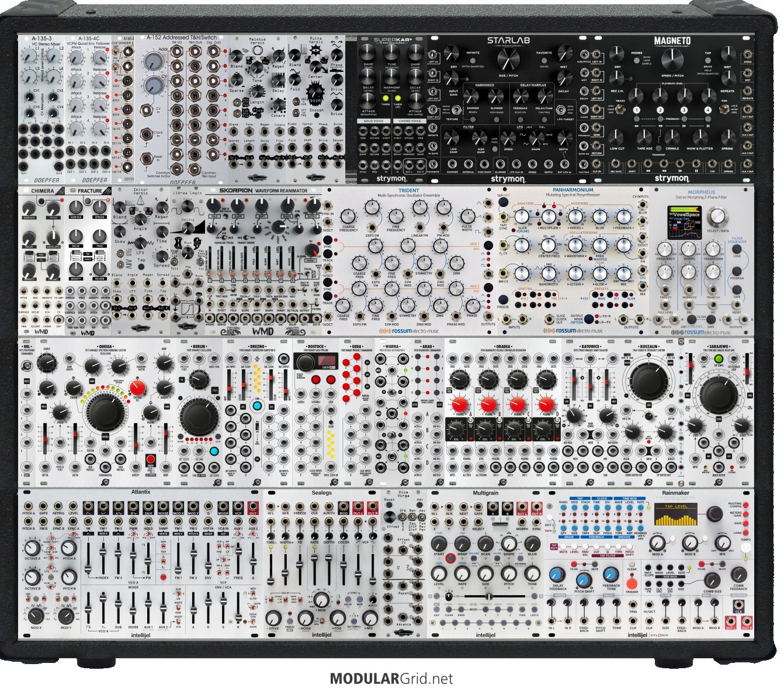Click the TAPE AGE knob on Magneto
Screen dimensions: 784x691
645,137
